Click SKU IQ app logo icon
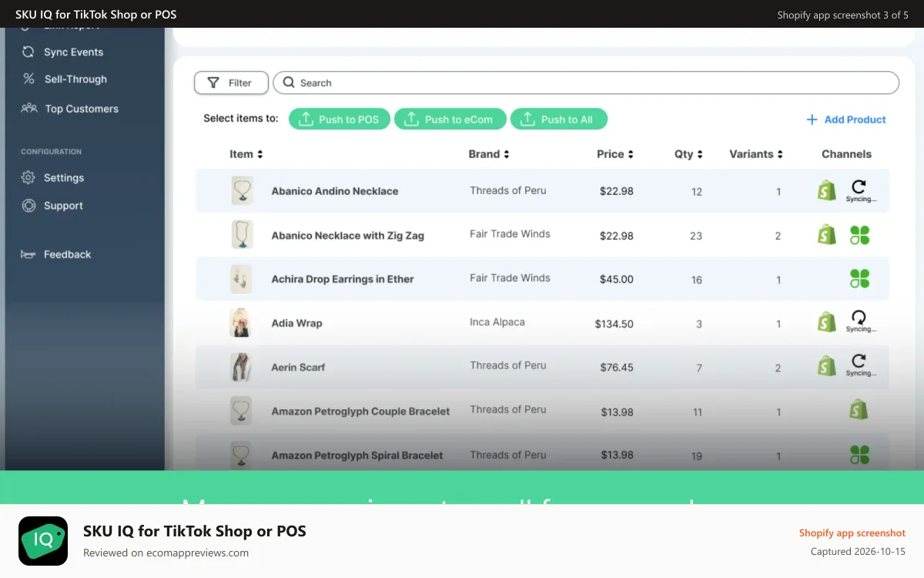 (x=43, y=541)
